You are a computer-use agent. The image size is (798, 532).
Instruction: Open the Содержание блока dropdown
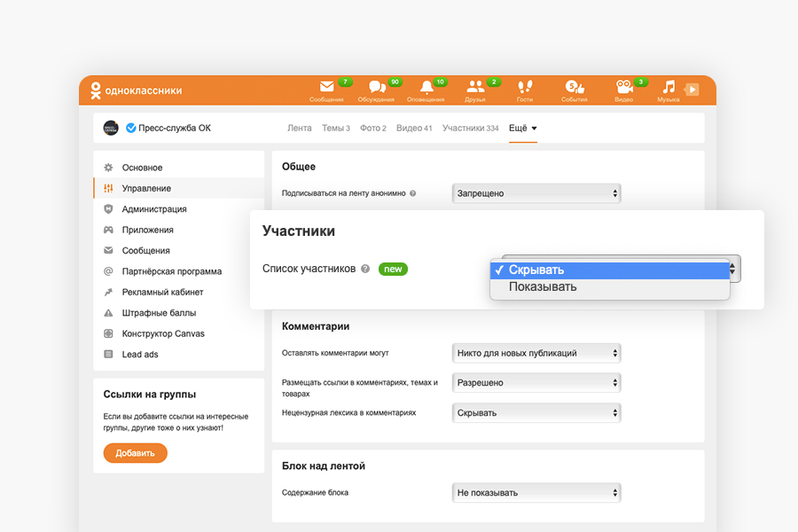[x=536, y=492]
